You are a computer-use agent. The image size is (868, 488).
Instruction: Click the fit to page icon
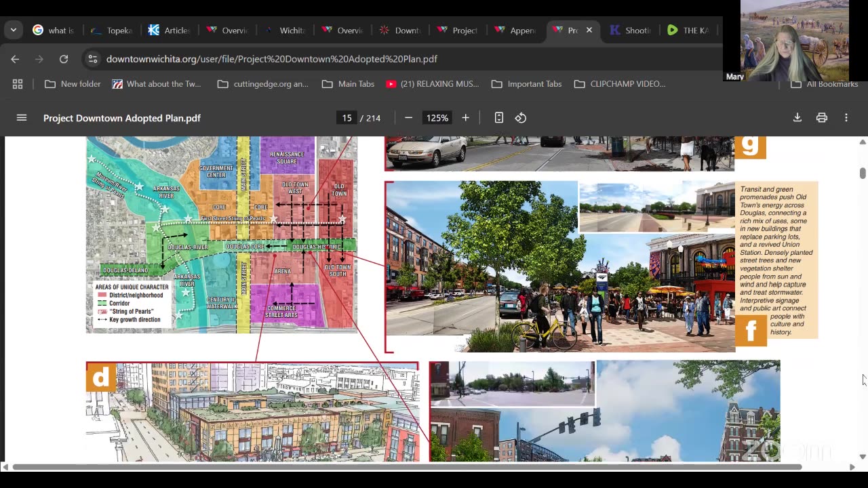click(499, 118)
